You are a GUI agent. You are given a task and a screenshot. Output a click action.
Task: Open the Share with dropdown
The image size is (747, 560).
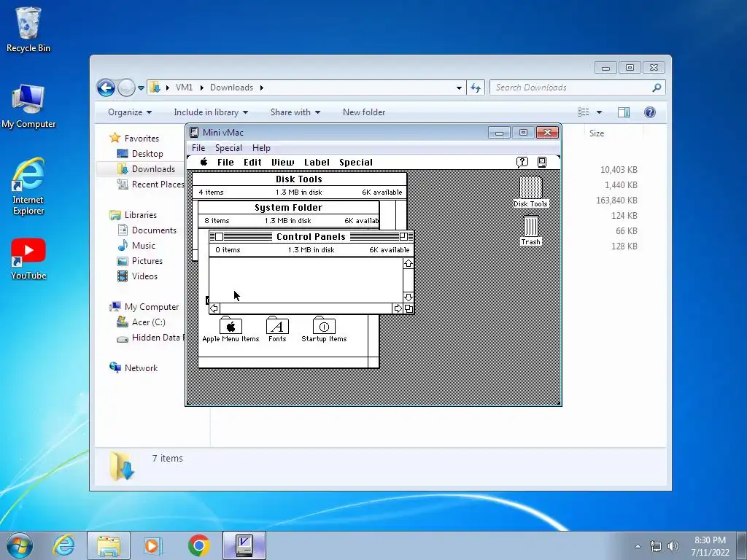[x=295, y=112]
